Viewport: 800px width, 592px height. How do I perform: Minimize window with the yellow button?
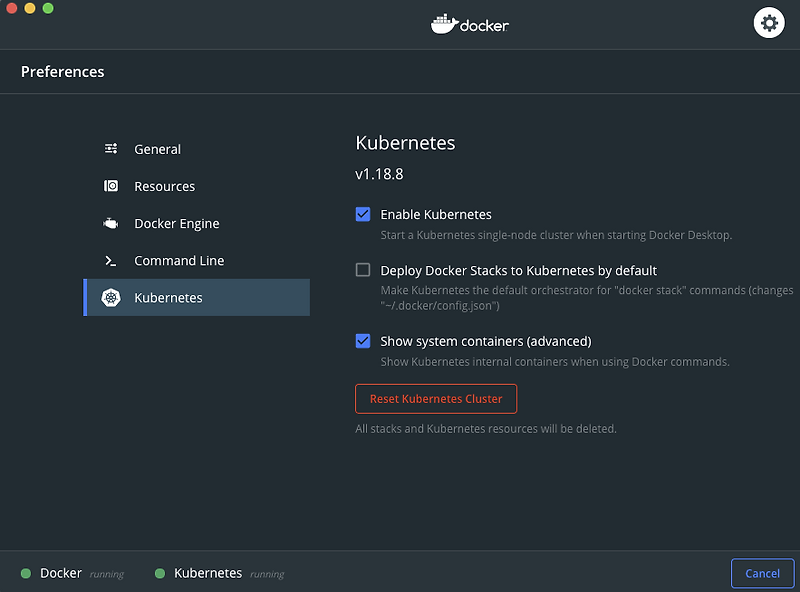pos(30,8)
